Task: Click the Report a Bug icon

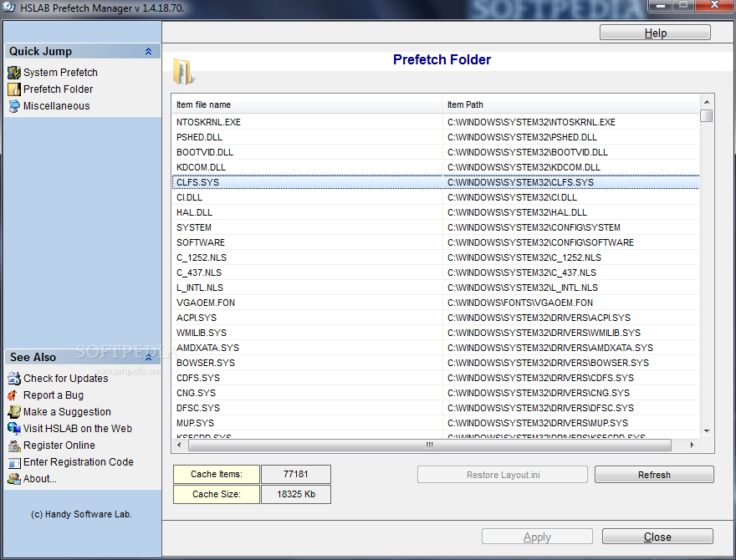Action: [14, 395]
